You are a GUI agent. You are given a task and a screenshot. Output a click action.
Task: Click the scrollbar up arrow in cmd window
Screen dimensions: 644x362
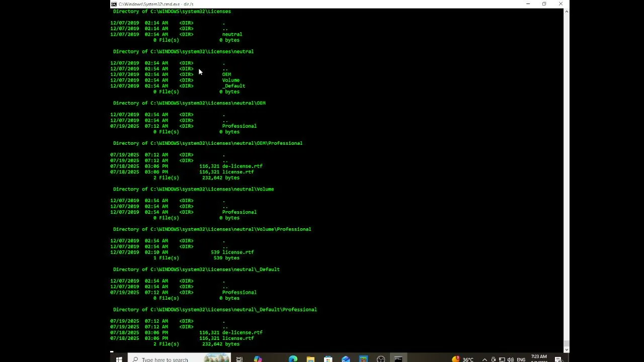pos(566,11)
